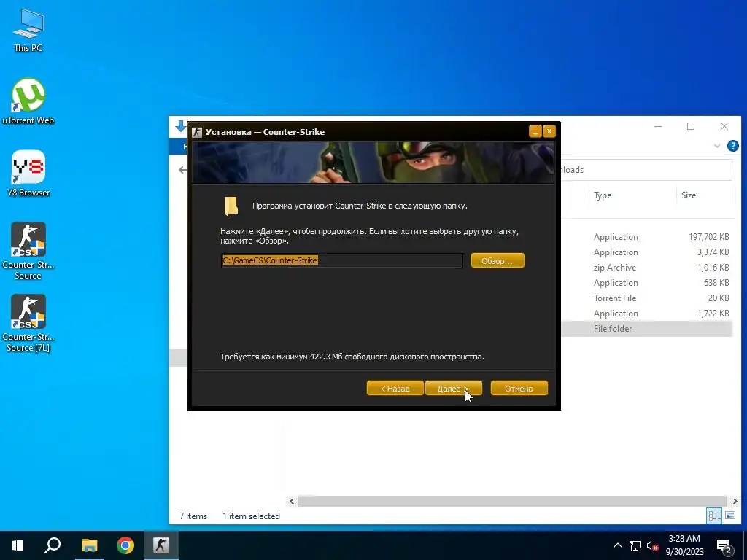Switch Explorer to details view icon
Screen dimensions: 747x560
click(714, 516)
